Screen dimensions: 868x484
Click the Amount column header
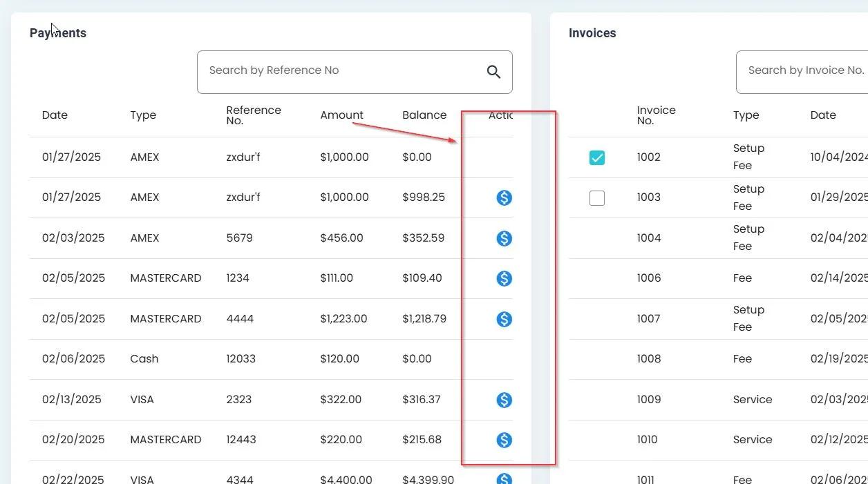(x=341, y=115)
